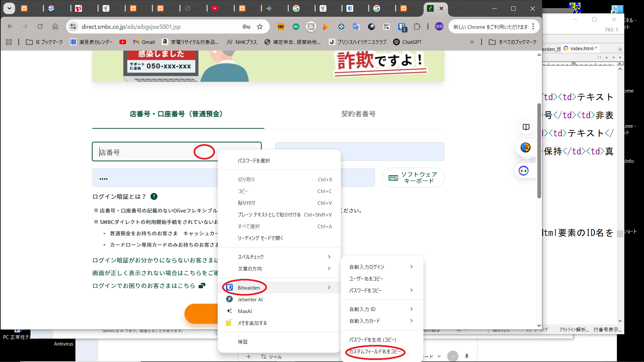Image resolution: width=644 pixels, height=362 pixels.
Task: Click the QR code extension icon
Action: 386,27
